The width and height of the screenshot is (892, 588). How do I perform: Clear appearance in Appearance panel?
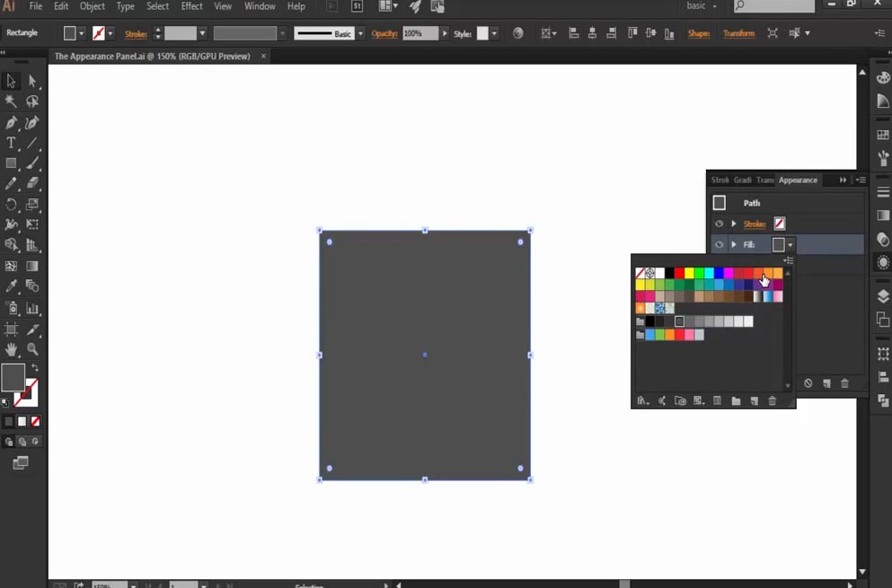(808, 383)
